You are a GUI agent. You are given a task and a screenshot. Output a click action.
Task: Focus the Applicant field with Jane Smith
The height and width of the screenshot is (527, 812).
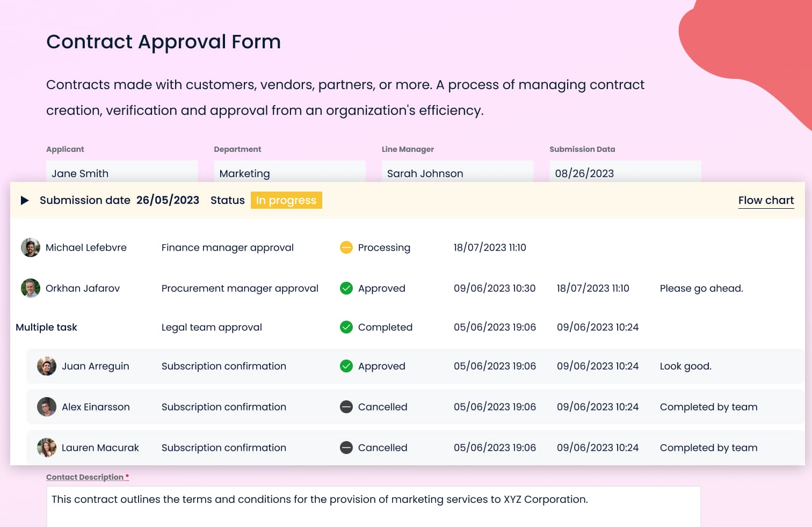click(x=122, y=173)
